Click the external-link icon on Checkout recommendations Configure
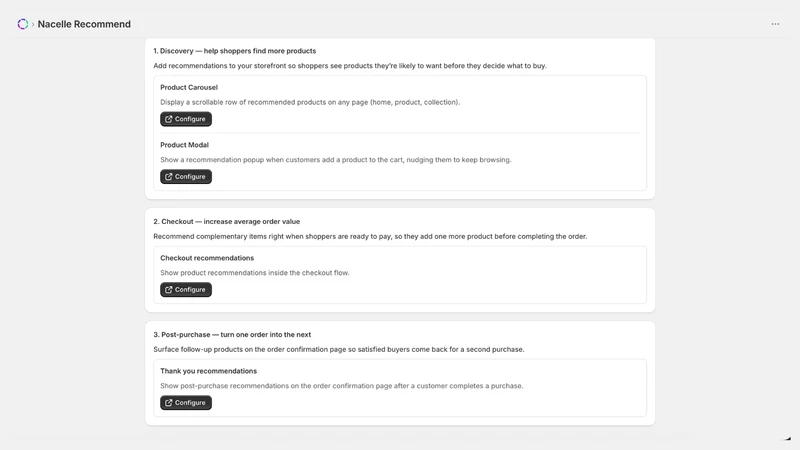 169,290
